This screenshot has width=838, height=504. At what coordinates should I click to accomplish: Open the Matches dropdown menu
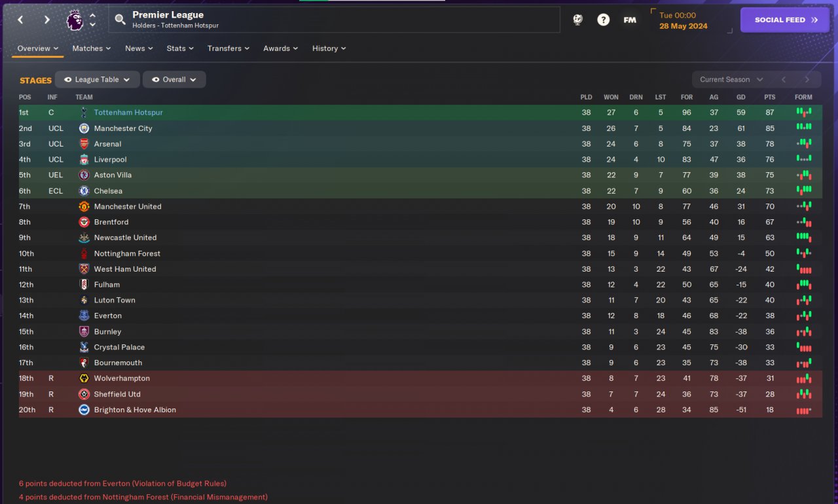91,48
